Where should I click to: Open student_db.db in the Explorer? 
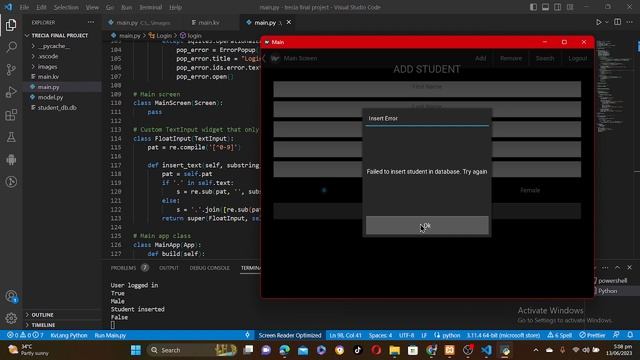click(x=57, y=108)
